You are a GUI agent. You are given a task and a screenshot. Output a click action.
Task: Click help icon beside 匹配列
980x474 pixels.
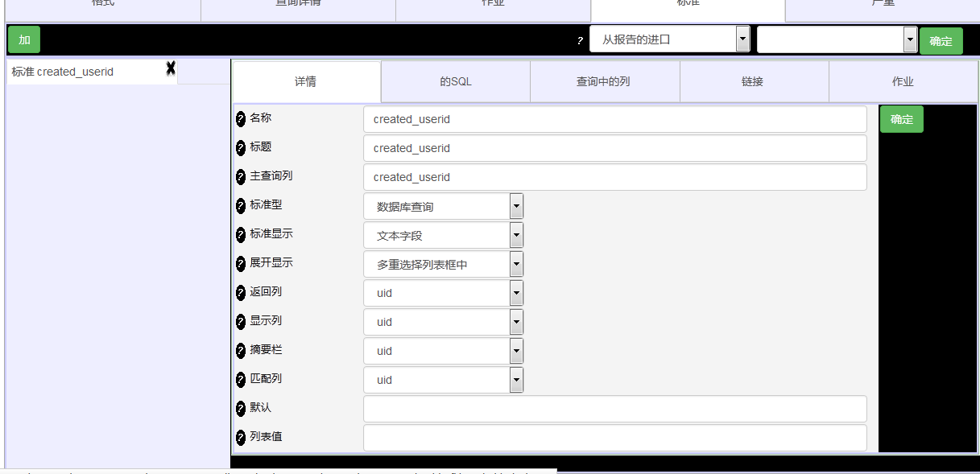[x=240, y=380]
